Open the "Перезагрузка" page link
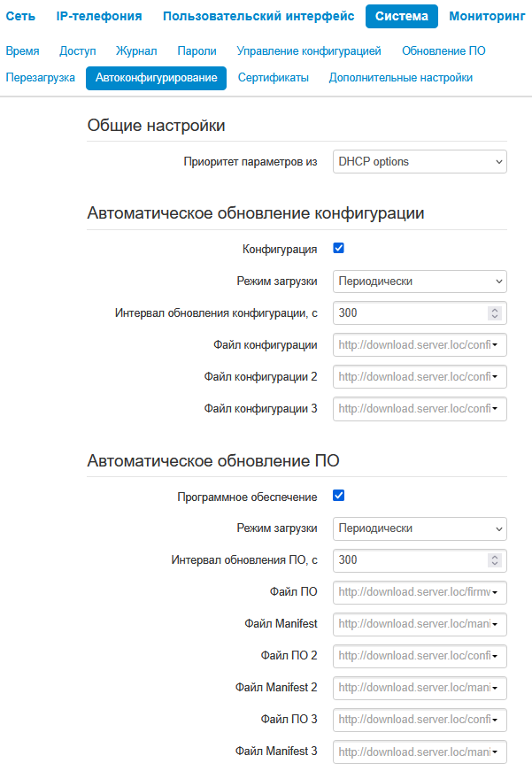Screen dimensions: 532x771 pyautogui.click(x=41, y=78)
